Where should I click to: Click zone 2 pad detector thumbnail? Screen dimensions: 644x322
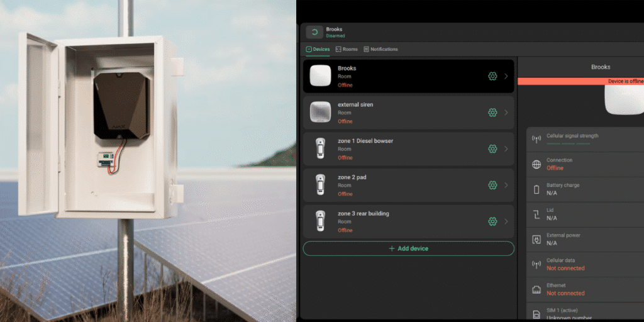[320, 184]
